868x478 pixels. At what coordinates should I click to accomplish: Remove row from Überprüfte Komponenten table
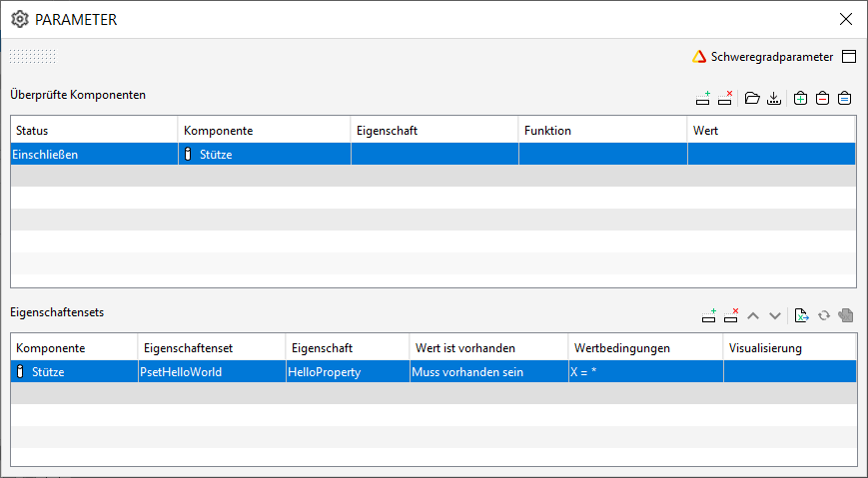click(x=725, y=99)
